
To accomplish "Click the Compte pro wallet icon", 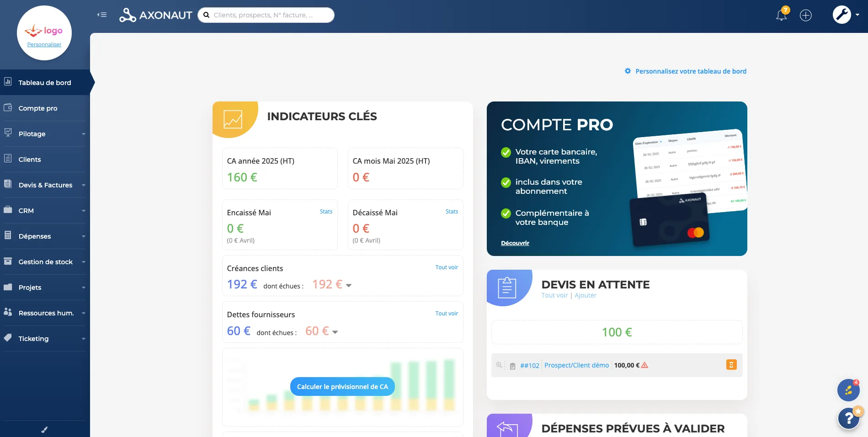I will 8,107.
